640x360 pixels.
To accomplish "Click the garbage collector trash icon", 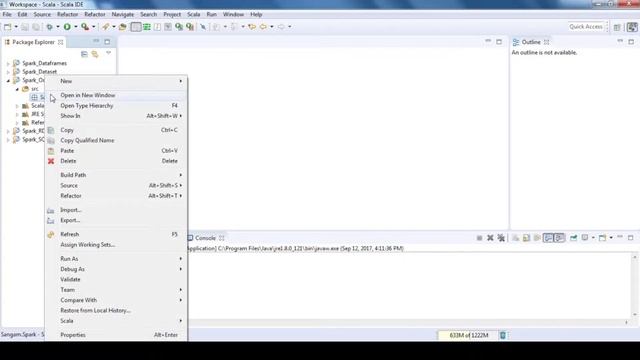I will pos(503,336).
